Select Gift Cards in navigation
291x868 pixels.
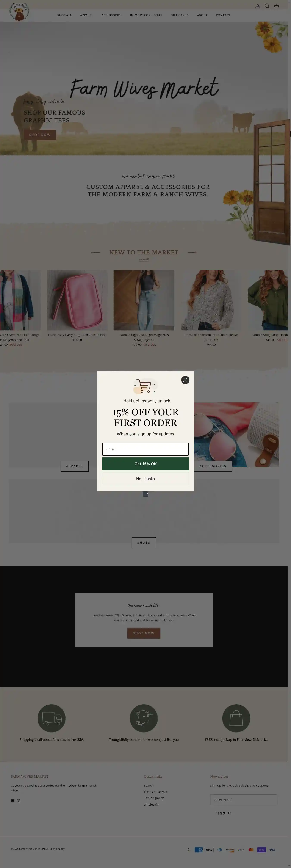click(x=180, y=15)
